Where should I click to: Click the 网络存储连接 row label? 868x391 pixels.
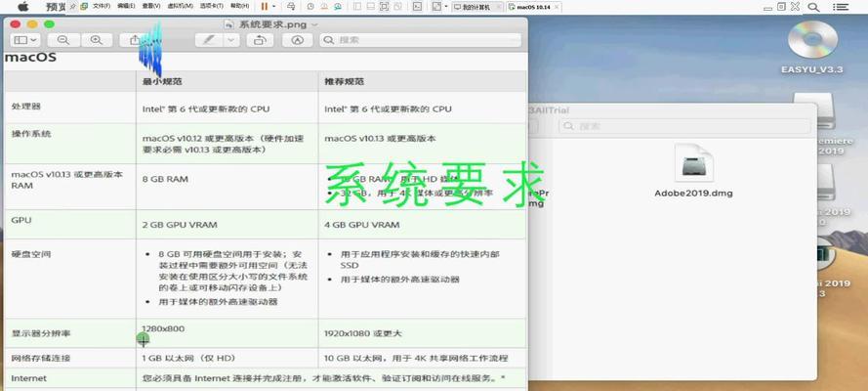tap(41, 359)
